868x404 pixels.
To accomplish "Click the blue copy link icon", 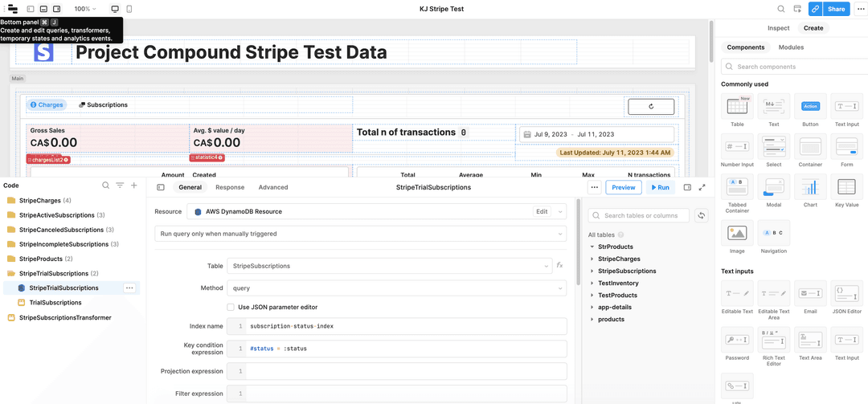I will [815, 9].
